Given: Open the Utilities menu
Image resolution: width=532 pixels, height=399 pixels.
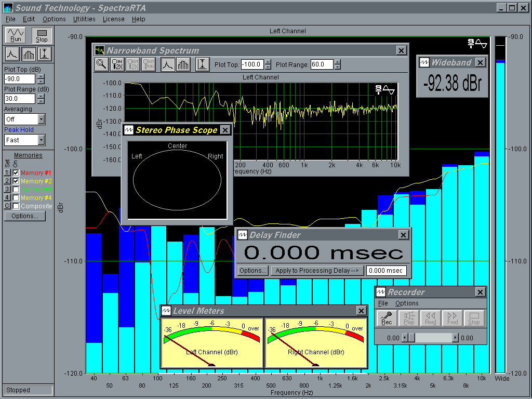Looking at the screenshot, I should pyautogui.click(x=84, y=19).
